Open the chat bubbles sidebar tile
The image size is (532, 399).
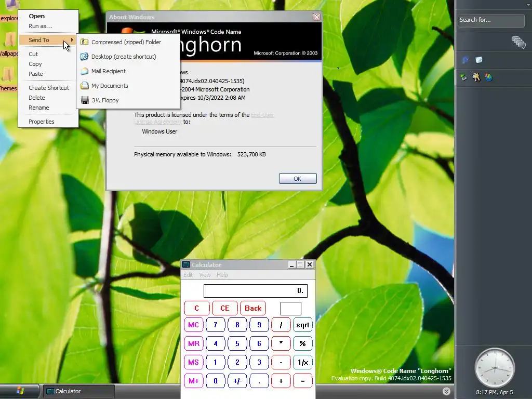[518, 43]
